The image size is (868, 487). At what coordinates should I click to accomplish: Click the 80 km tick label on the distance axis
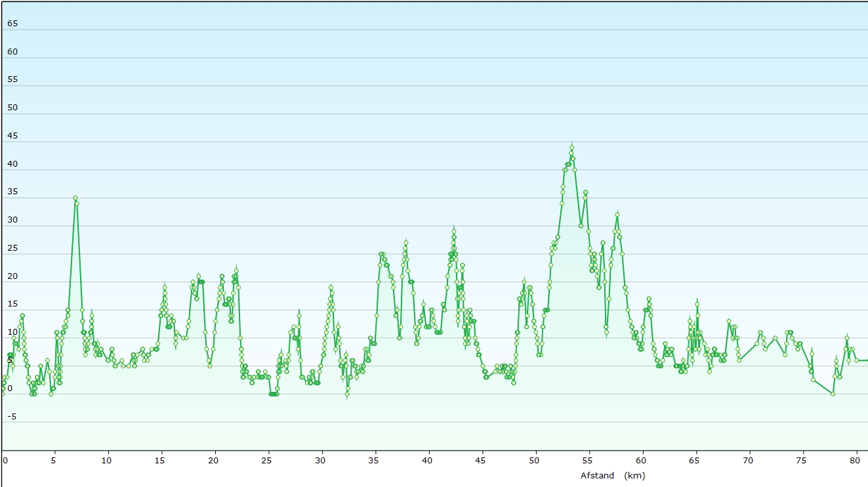(x=855, y=461)
